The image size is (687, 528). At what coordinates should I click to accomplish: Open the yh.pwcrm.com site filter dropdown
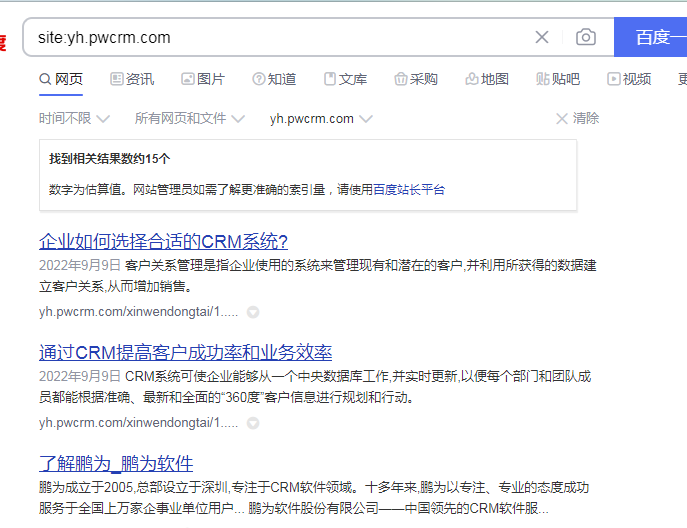[321, 119]
